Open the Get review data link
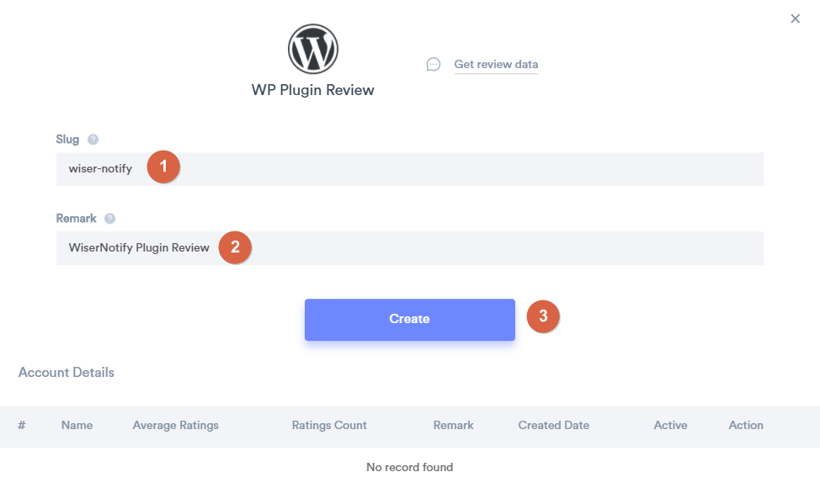Screen dimensions: 820x504 (x=496, y=64)
